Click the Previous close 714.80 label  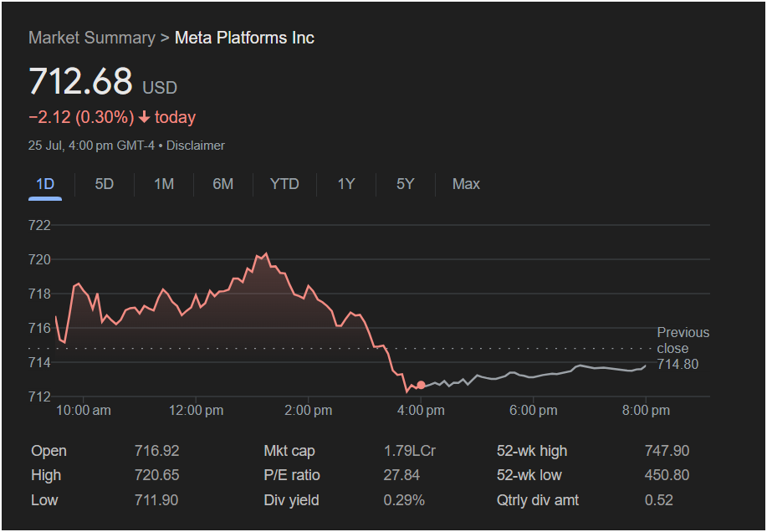[x=683, y=348]
